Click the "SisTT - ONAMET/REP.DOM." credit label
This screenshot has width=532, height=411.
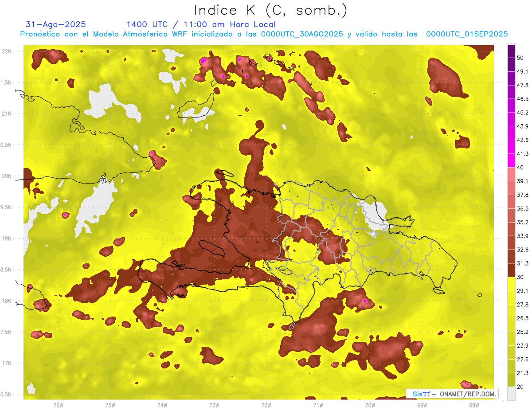pos(453,394)
